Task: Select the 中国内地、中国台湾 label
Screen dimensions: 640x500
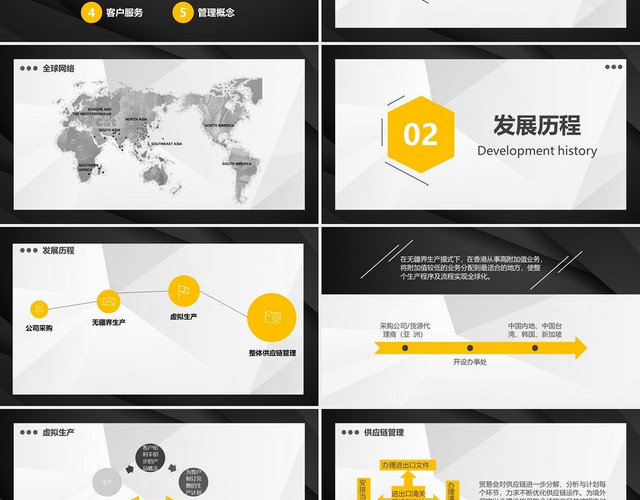Action: click(x=535, y=330)
